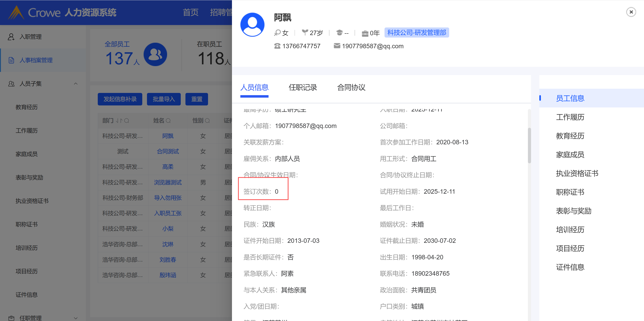644x321 pixels.
Task: Click search icon beside 部门 column
Action: 127,121
